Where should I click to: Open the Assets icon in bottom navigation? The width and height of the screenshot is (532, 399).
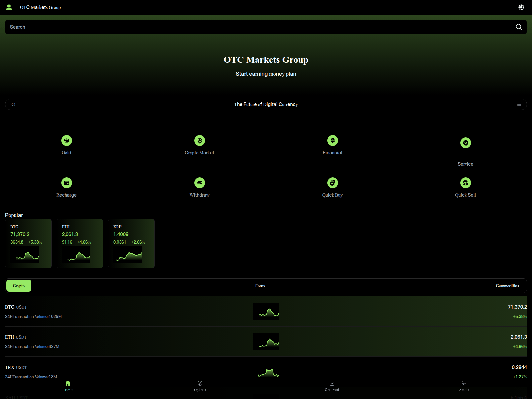pos(464,383)
